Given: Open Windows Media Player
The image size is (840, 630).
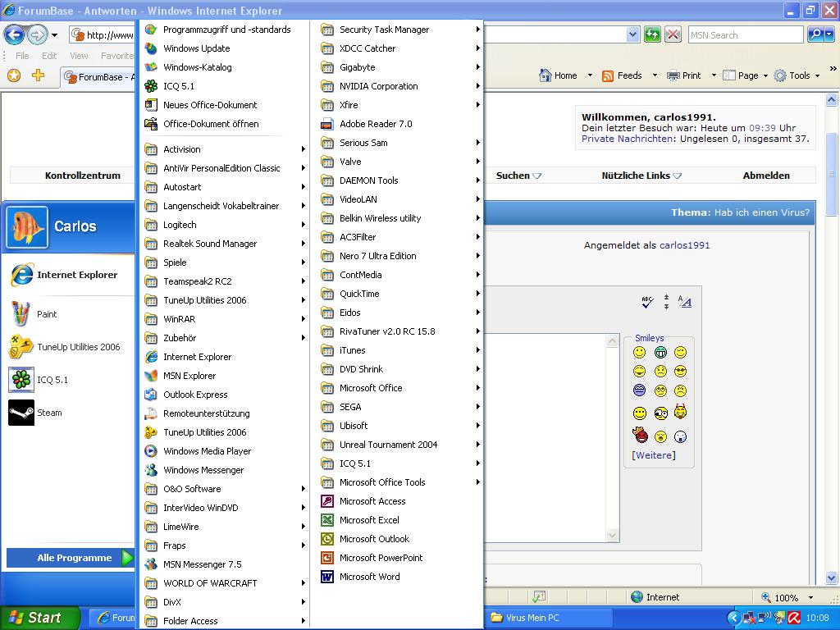Looking at the screenshot, I should pyautogui.click(x=224, y=452).
